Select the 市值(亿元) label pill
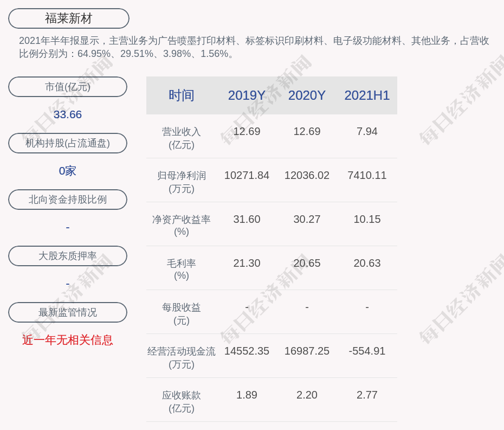Screen dimensions: 504x430 [x=68, y=87]
